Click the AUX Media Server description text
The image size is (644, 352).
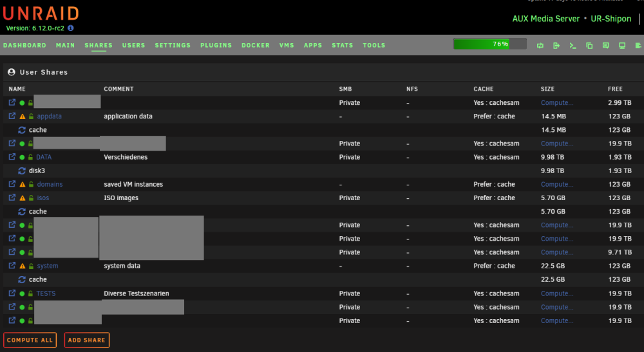[546, 19]
